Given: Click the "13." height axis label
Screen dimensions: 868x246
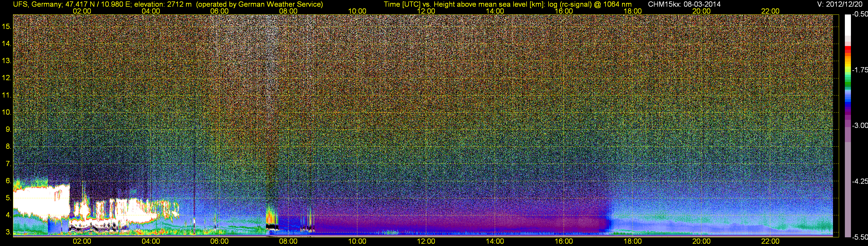Looking at the screenshot, I should coord(7,61).
